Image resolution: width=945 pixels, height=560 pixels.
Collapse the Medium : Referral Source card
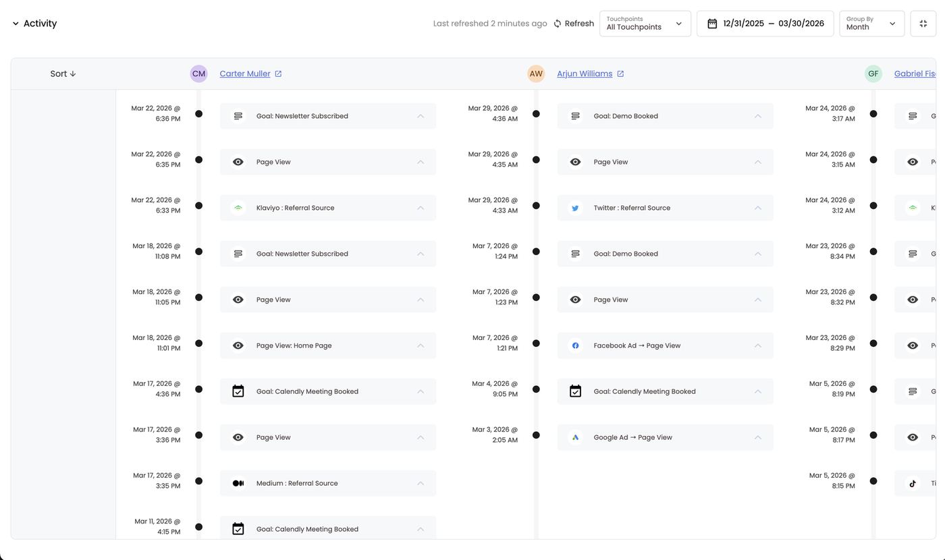click(421, 483)
